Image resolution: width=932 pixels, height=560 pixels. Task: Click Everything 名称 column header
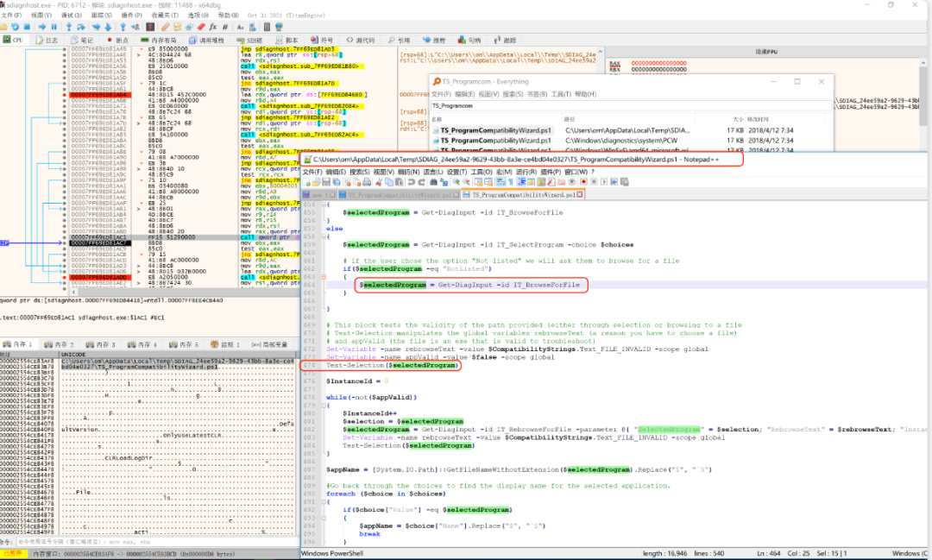click(437, 119)
